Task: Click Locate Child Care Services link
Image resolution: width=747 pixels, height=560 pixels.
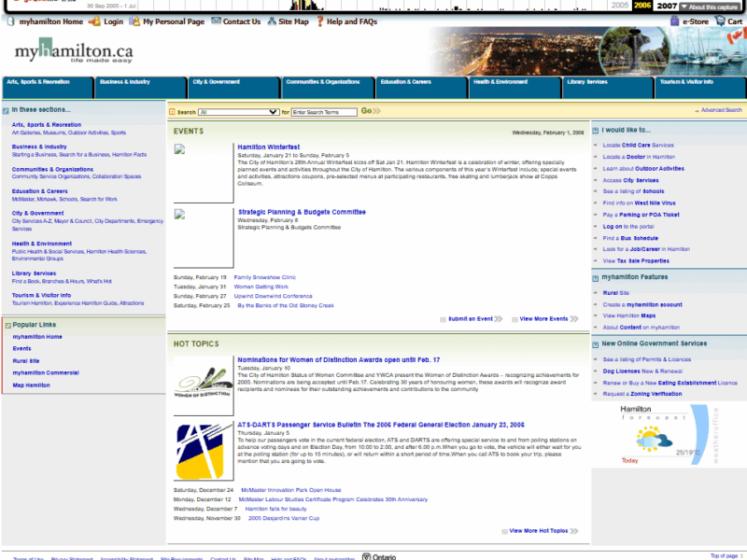Action: tap(638, 146)
